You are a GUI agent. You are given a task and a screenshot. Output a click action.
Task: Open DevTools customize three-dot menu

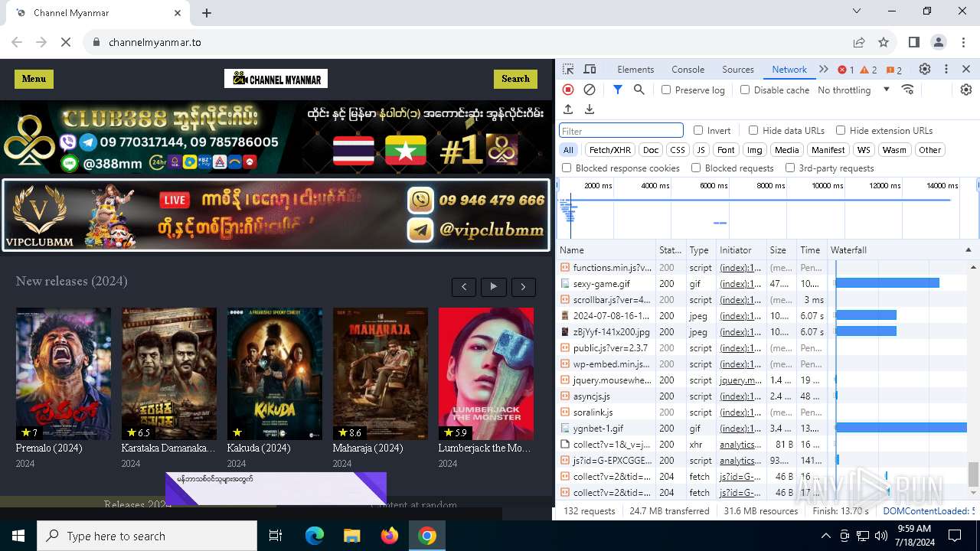point(946,69)
